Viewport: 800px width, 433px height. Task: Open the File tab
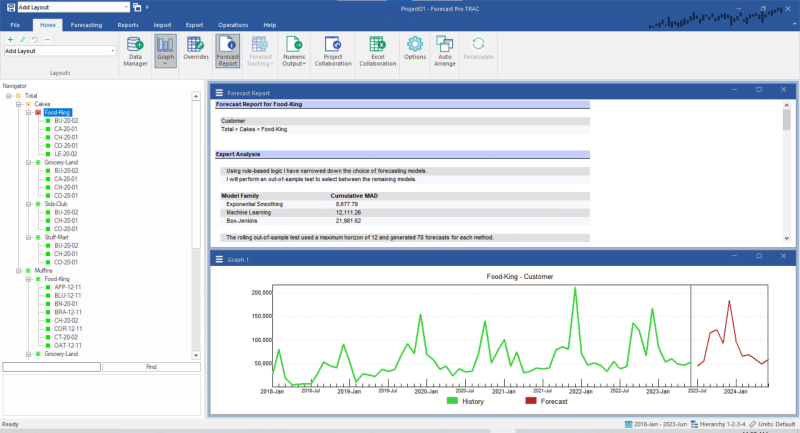click(x=15, y=25)
